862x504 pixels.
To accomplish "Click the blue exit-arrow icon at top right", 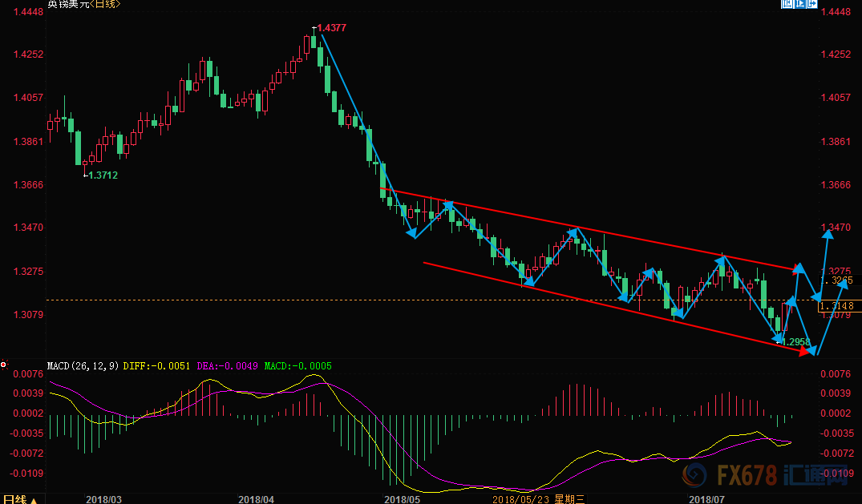I will (x=812, y=3).
